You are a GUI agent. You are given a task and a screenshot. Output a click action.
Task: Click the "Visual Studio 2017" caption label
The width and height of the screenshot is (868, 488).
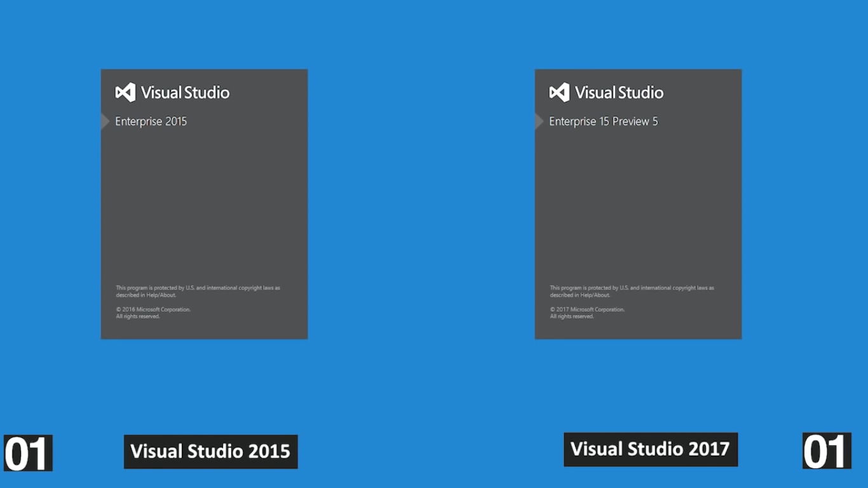651,449
